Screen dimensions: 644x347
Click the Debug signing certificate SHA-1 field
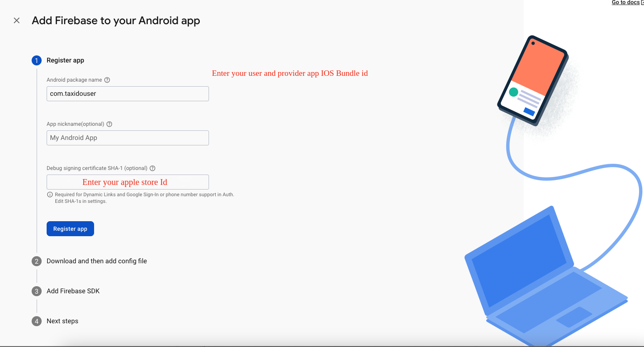[x=127, y=182]
